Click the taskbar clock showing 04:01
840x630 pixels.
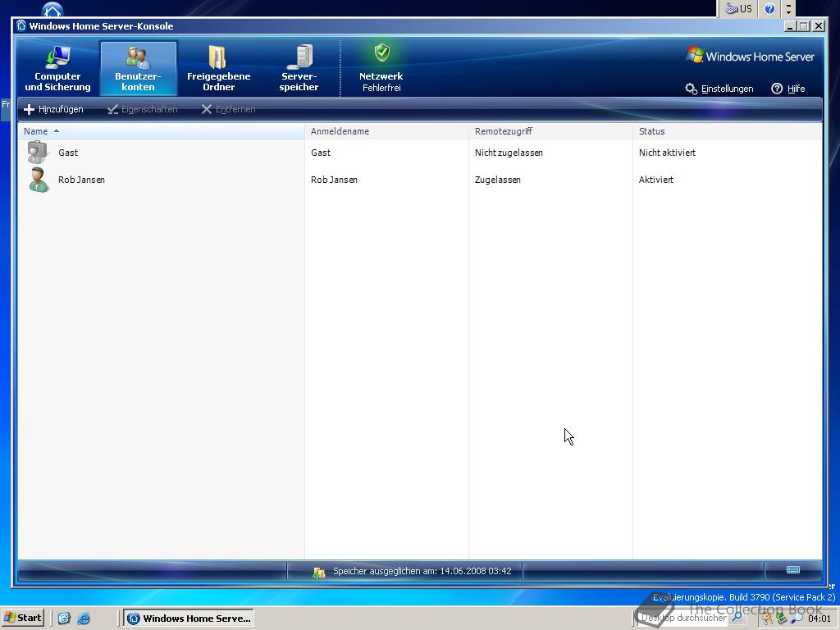pos(819,619)
